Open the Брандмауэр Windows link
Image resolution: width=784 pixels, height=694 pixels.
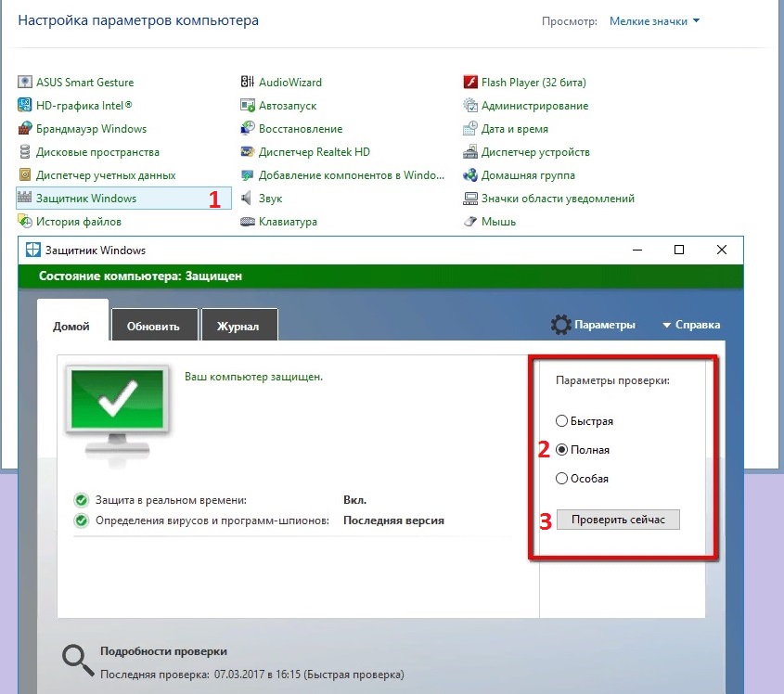pos(91,128)
